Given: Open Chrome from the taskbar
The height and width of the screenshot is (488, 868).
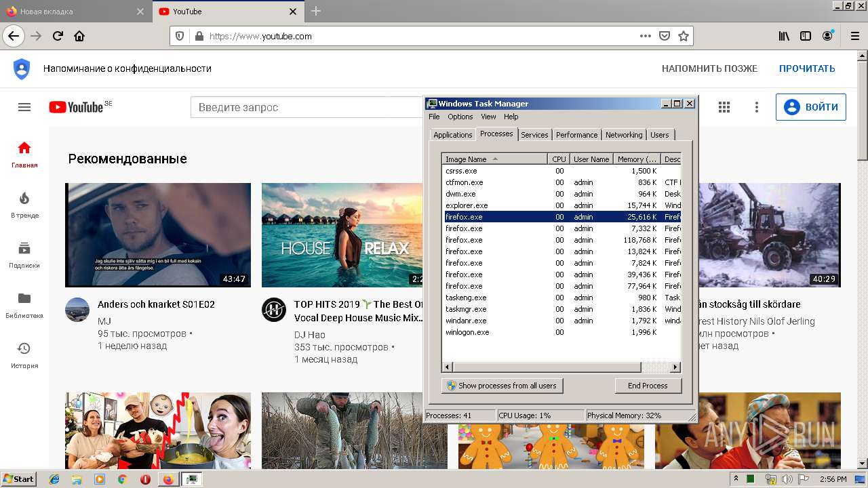Looking at the screenshot, I should [122, 479].
